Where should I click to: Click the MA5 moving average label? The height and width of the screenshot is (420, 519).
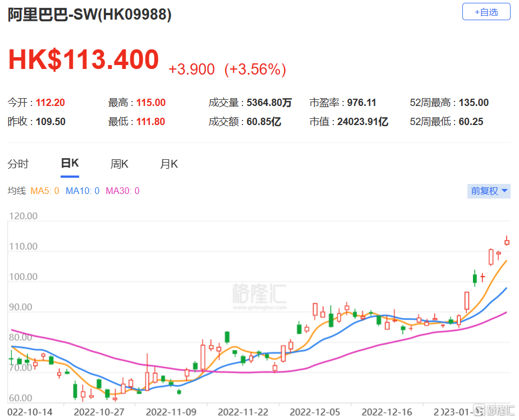[x=45, y=191]
